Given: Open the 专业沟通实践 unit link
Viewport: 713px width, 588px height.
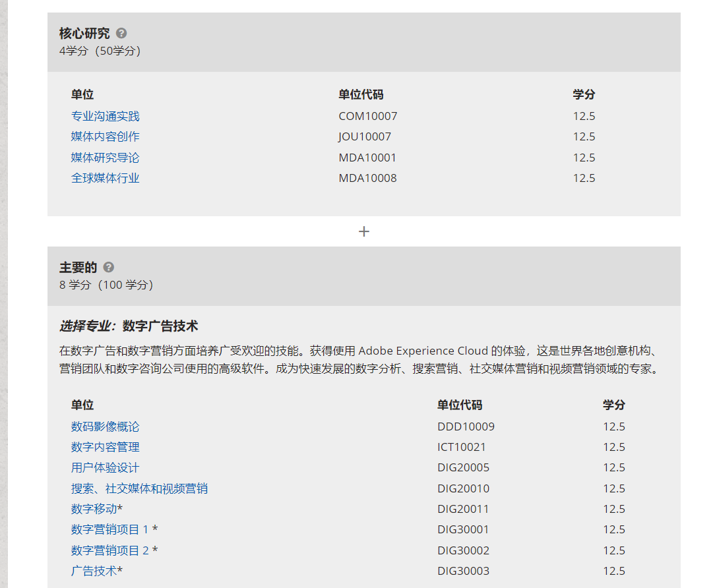Looking at the screenshot, I should click(106, 116).
